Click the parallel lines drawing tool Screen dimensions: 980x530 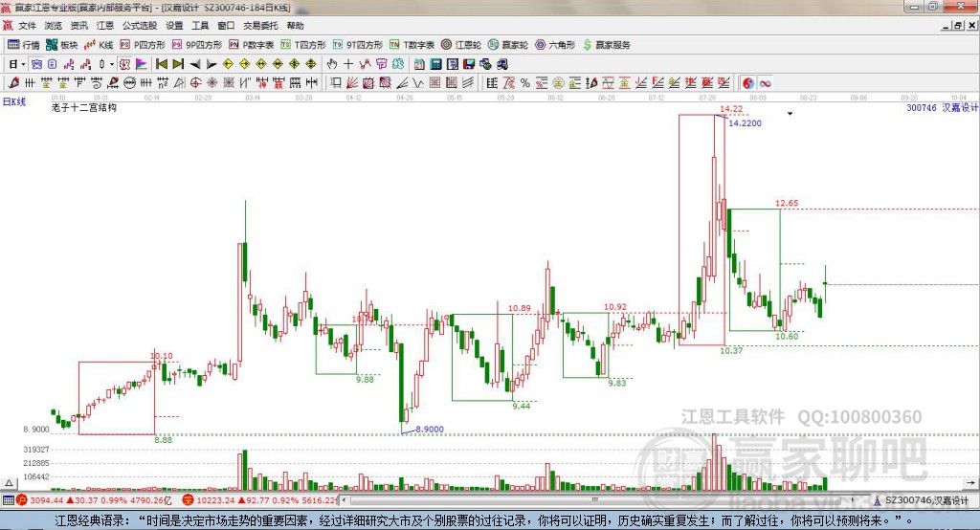click(x=467, y=82)
